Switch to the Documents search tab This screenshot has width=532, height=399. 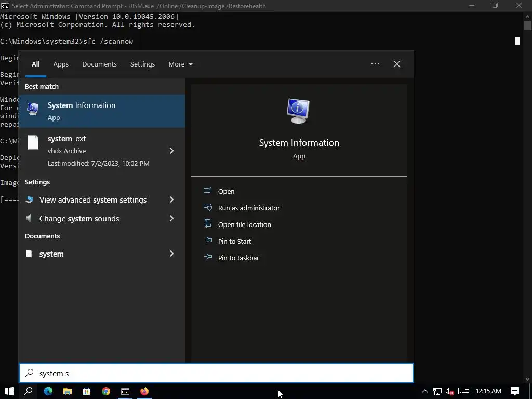(x=99, y=64)
